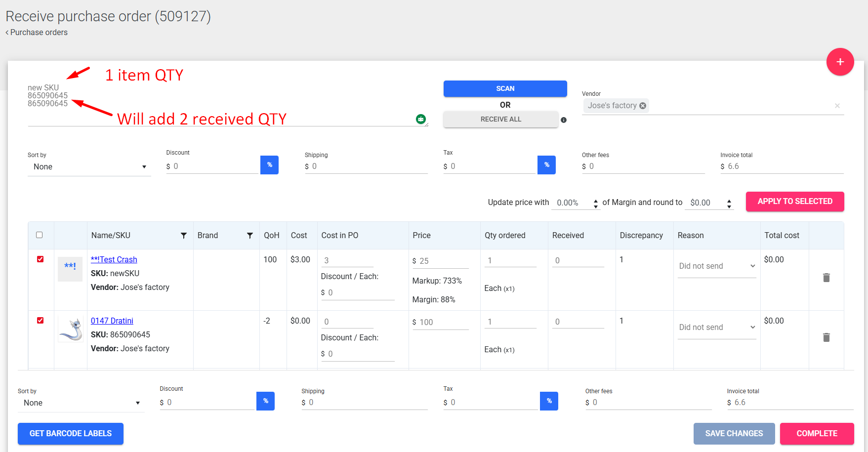
Task: Delete the Test Crash row with trash icon
Action: [x=826, y=278]
